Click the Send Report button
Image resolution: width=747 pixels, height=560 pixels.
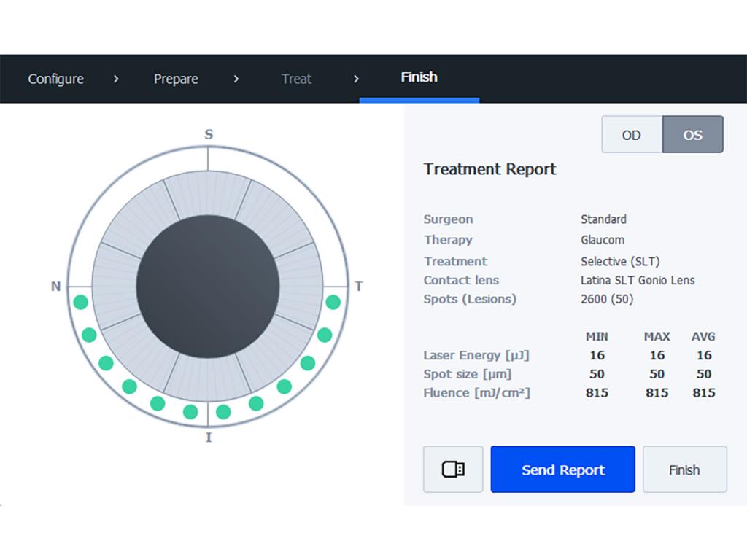click(x=562, y=470)
